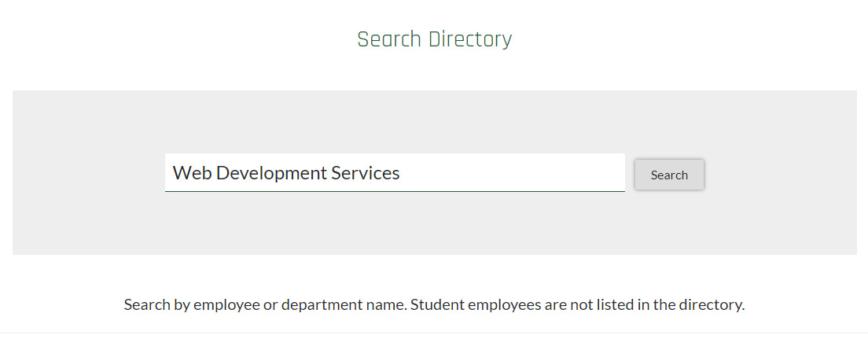Click gray panel area right of Search button

pyautogui.click(x=778, y=173)
